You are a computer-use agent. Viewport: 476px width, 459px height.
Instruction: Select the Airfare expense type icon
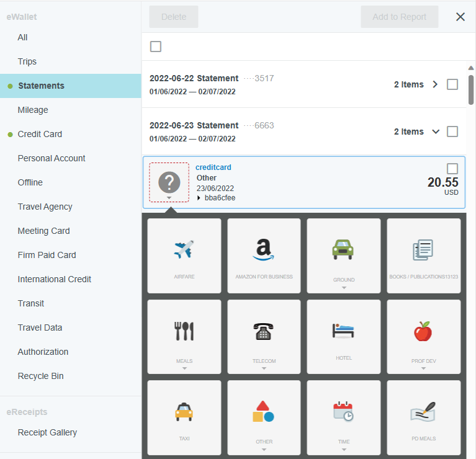[184, 250]
